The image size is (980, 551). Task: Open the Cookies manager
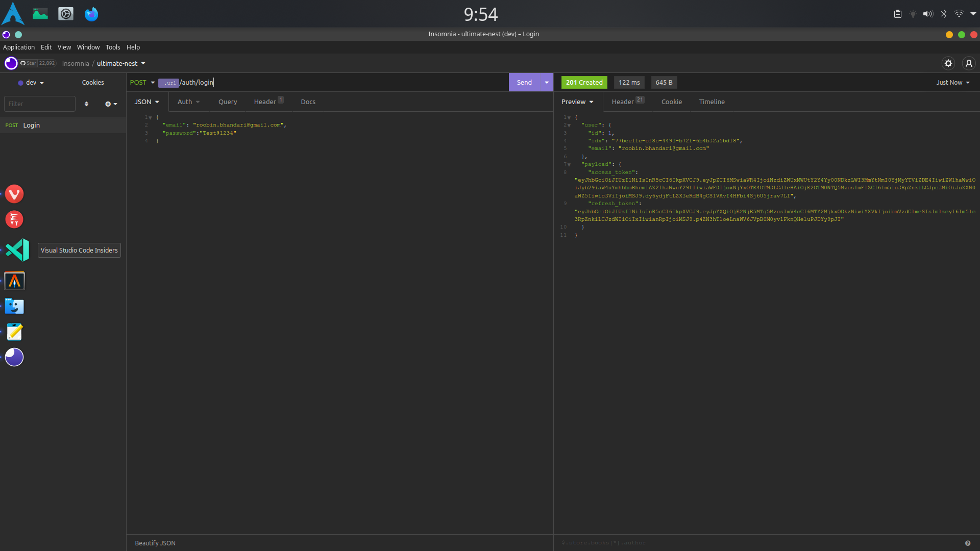93,83
